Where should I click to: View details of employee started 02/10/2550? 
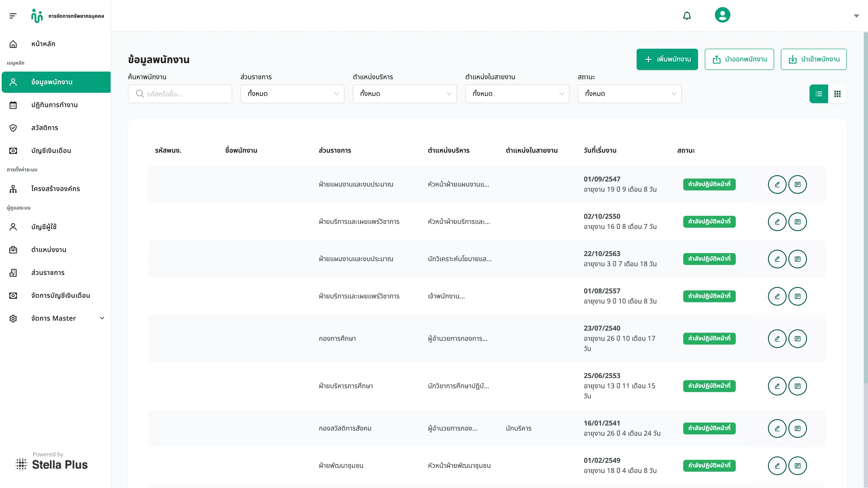(x=798, y=222)
